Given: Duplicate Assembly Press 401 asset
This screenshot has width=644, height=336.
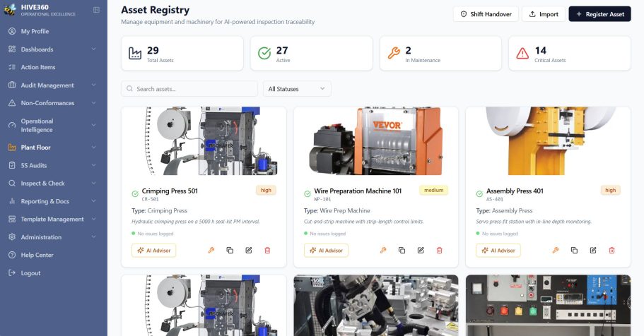Looking at the screenshot, I should tap(574, 251).
